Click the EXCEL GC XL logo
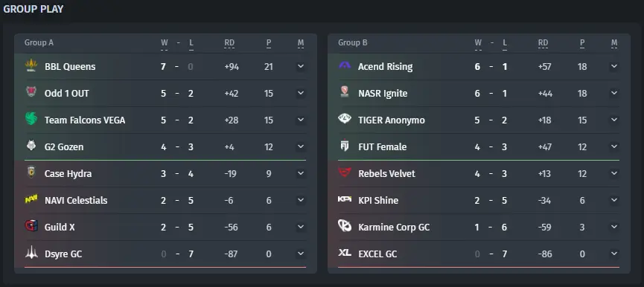Viewport: 644px width, 287px height. click(x=345, y=253)
